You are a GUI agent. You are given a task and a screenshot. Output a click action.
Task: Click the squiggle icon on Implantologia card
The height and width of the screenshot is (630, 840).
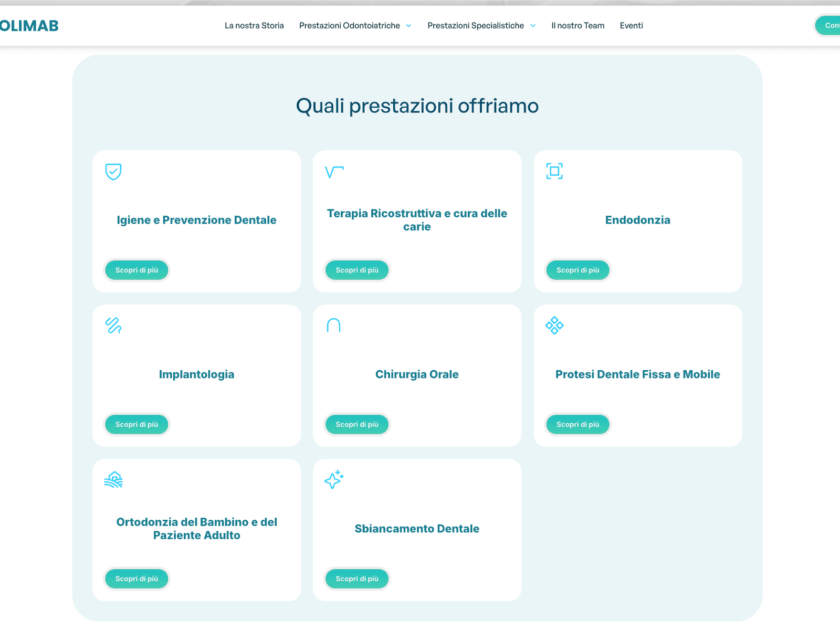(x=113, y=325)
